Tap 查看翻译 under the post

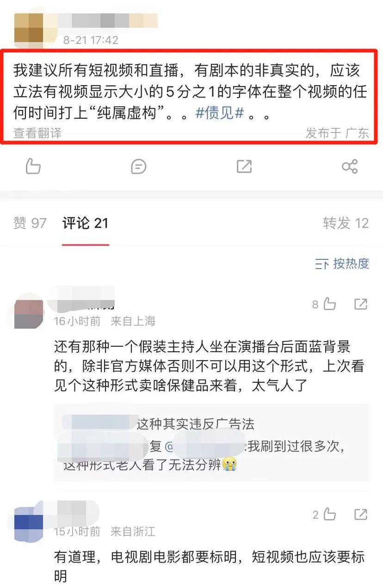[37, 133]
